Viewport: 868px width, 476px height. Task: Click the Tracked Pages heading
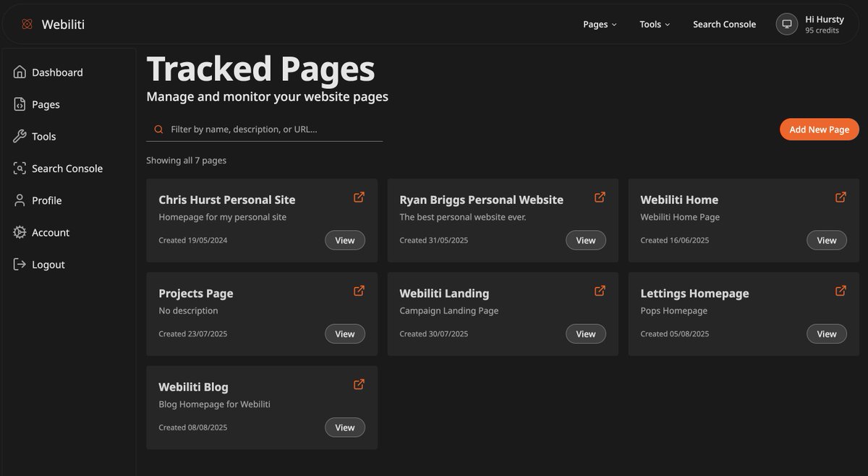coord(260,69)
